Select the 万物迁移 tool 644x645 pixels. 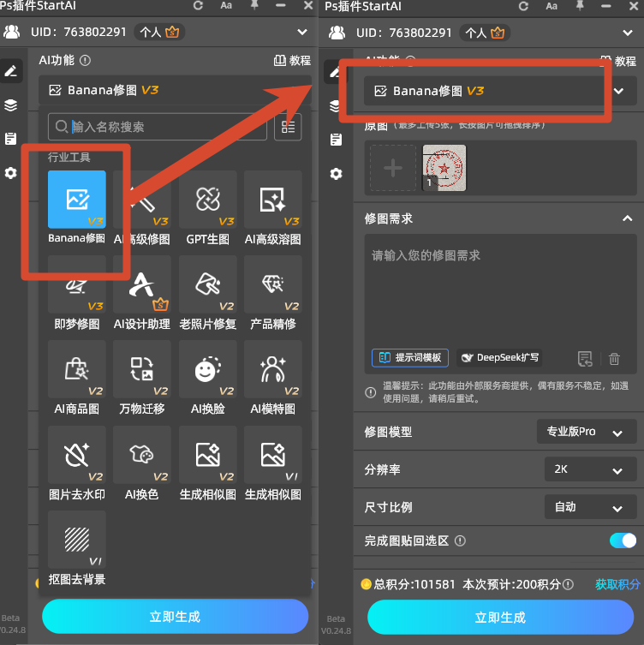click(142, 369)
